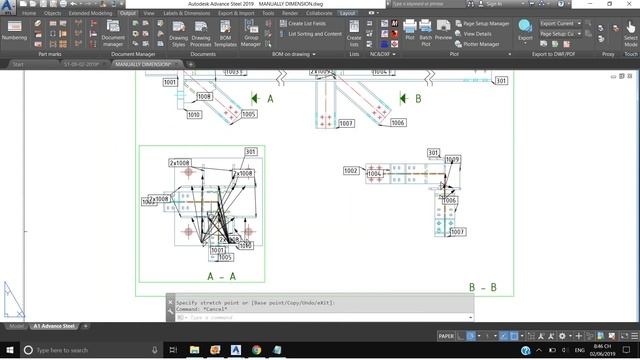Click the quick access Open folder icon

[x=33, y=4]
